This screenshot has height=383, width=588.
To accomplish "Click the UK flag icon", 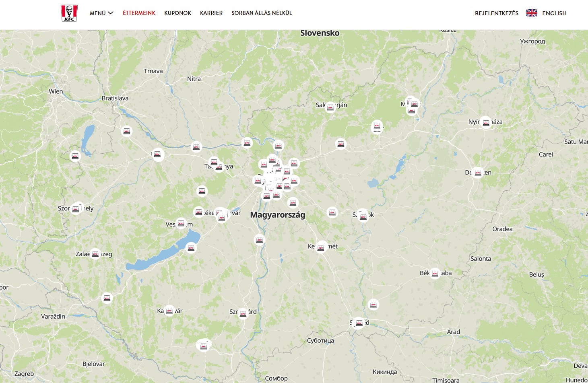I will [532, 13].
